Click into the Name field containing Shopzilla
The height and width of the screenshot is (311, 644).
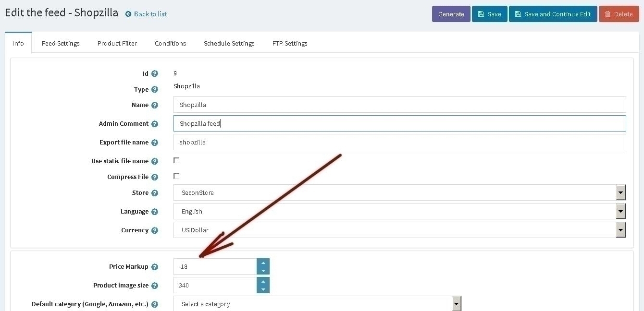pyautogui.click(x=399, y=105)
